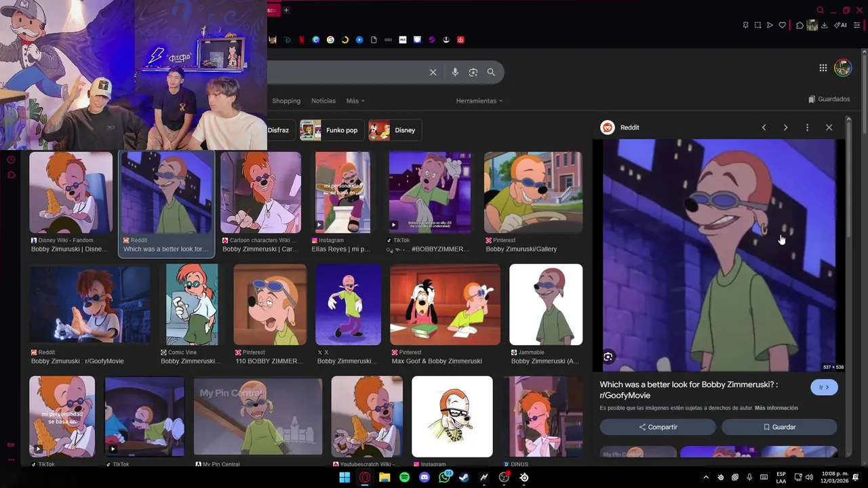Open the Pinterest Bobby Zimuruski/Gallery thumbnail
This screenshot has width=868, height=488.
pos(533,192)
